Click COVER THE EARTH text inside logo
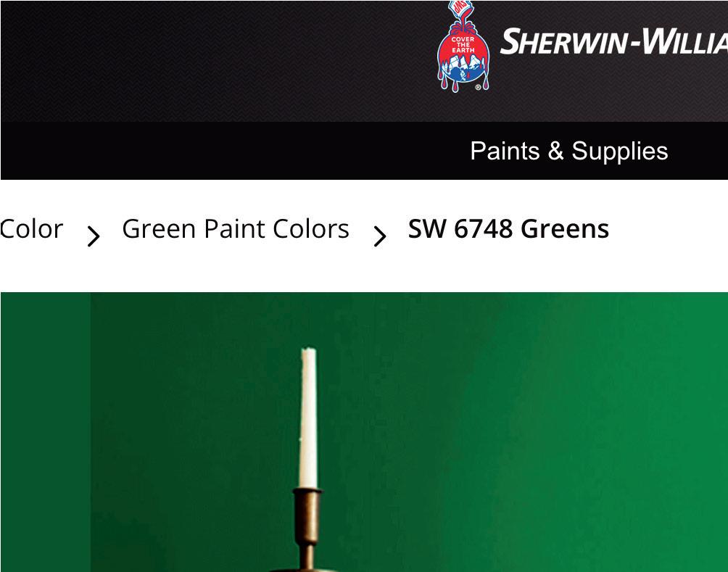This screenshot has width=728, height=572. click(x=463, y=44)
